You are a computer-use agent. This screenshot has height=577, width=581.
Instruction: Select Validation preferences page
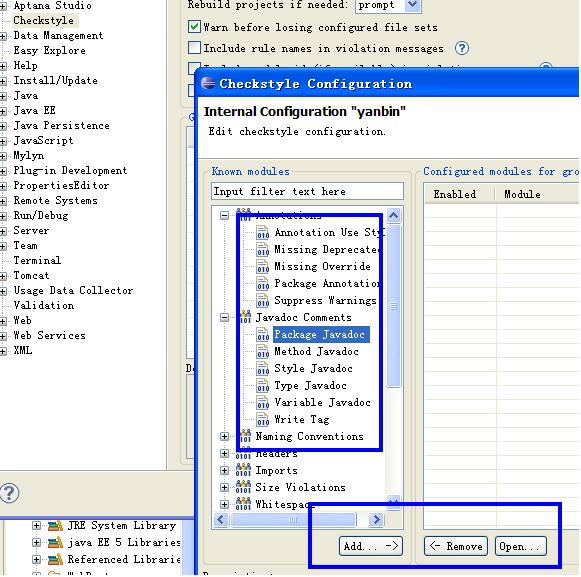point(44,306)
